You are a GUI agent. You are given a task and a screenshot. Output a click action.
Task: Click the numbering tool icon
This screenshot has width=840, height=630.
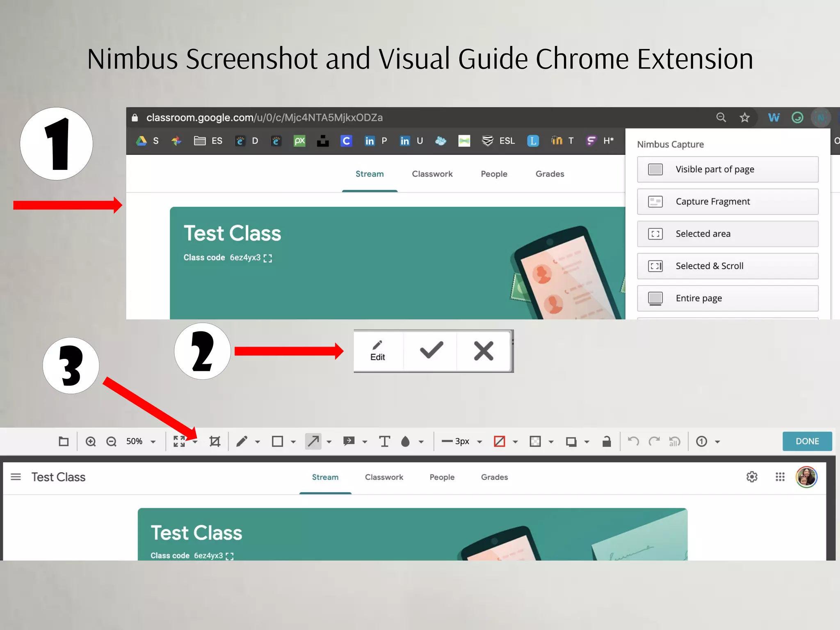click(702, 441)
